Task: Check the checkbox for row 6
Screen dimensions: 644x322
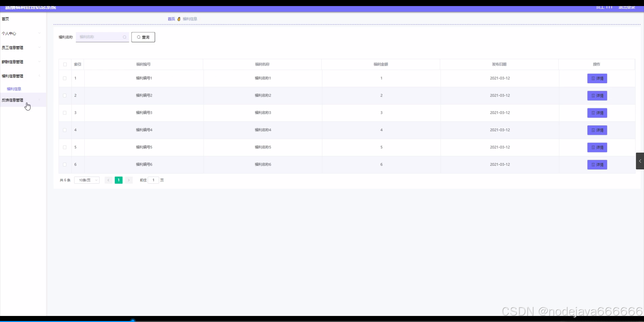Action: click(65, 165)
